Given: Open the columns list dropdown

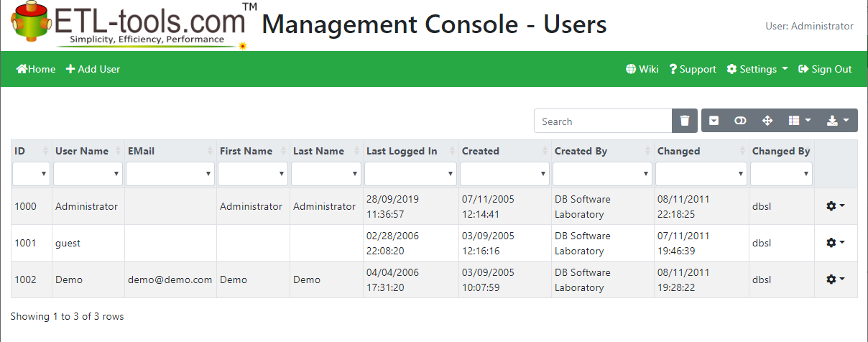Looking at the screenshot, I should [x=799, y=121].
